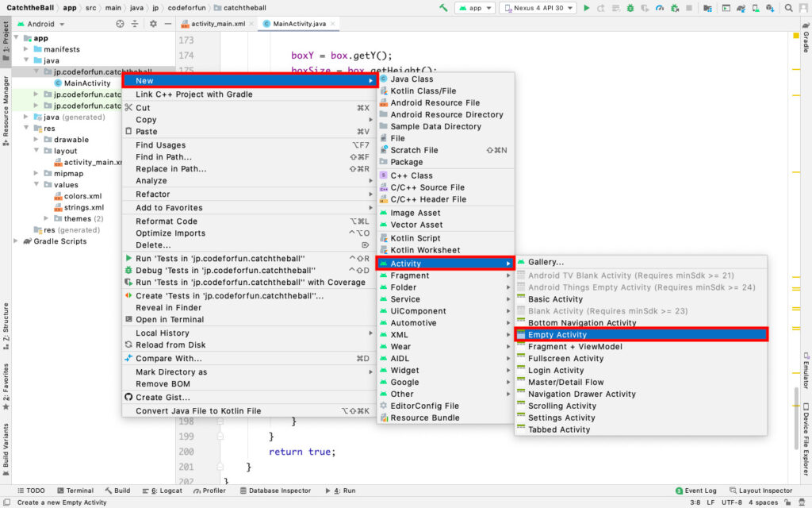812x508 pixels.
Task: Click the Debug app bug icon
Action: click(630, 8)
